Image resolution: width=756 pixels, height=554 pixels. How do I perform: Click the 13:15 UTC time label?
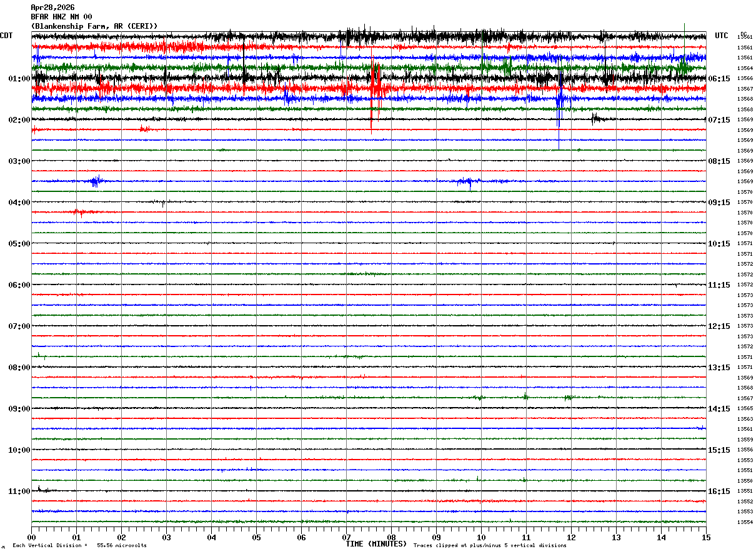[719, 368]
